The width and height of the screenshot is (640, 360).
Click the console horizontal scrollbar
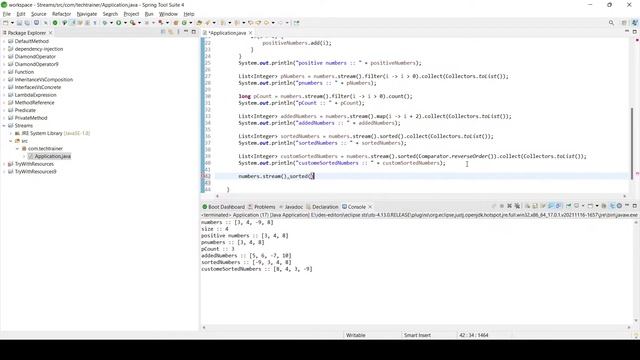(x=416, y=327)
